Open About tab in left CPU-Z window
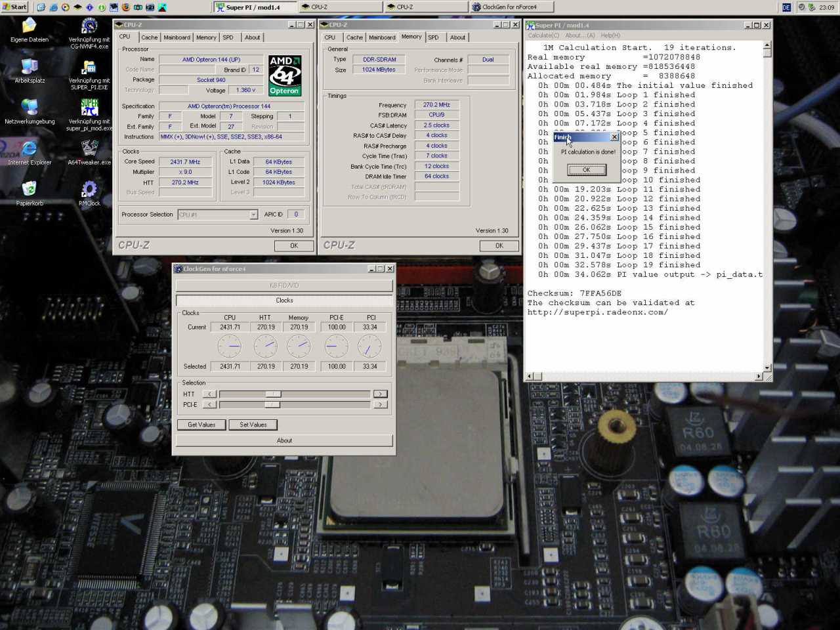The height and width of the screenshot is (630, 840). [x=252, y=37]
